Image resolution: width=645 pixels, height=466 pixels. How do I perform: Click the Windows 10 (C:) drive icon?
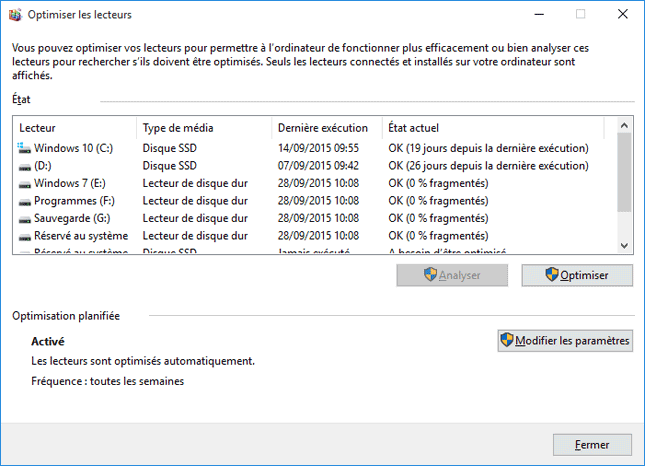(24, 148)
